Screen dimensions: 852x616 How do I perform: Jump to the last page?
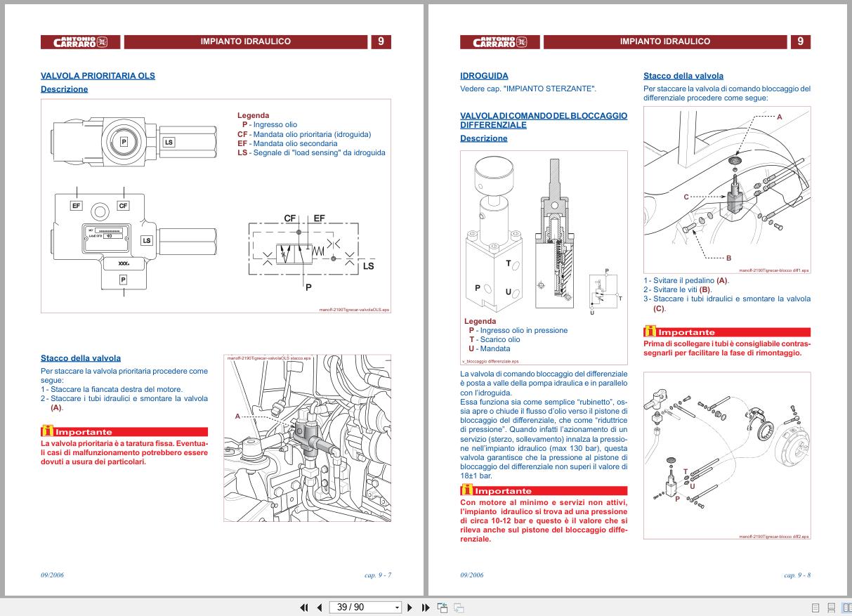(x=426, y=608)
